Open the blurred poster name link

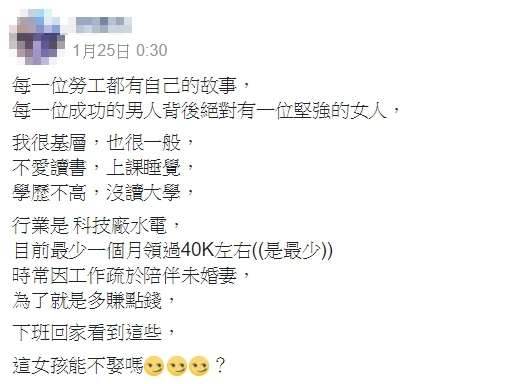tap(104, 24)
